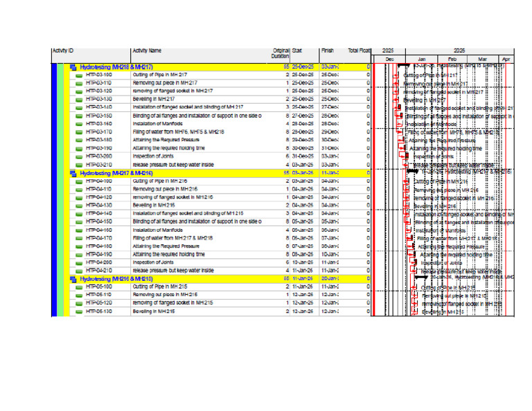
Task: Click the activity icon next to HTP-04-170
Action: pos(79,239)
